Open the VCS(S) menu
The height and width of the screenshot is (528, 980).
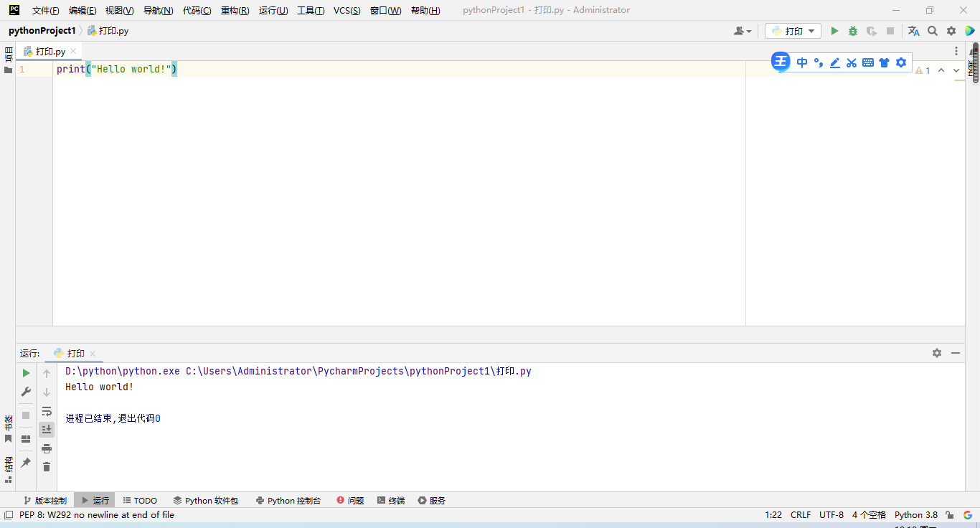347,10
